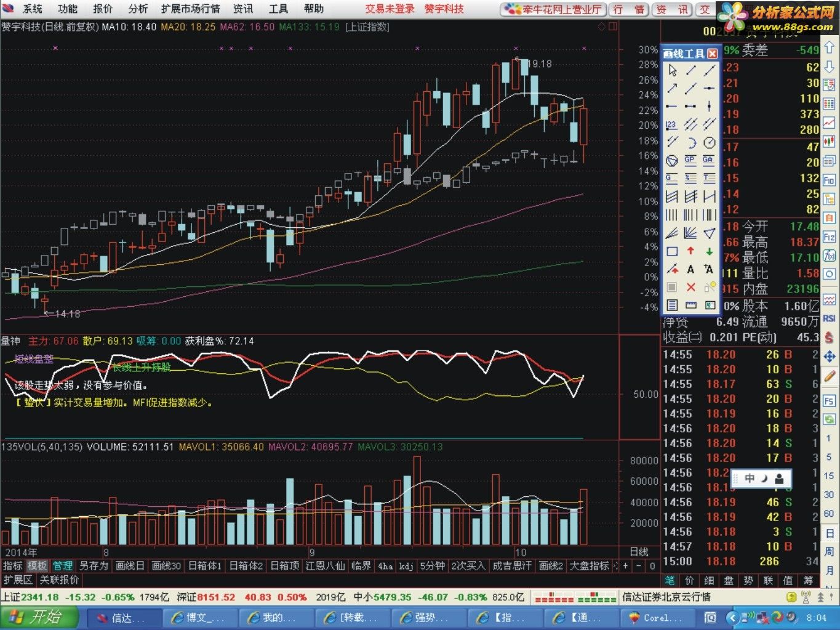Click the red X delete drawing tool
This screenshot has height=630, width=840.
click(691, 287)
